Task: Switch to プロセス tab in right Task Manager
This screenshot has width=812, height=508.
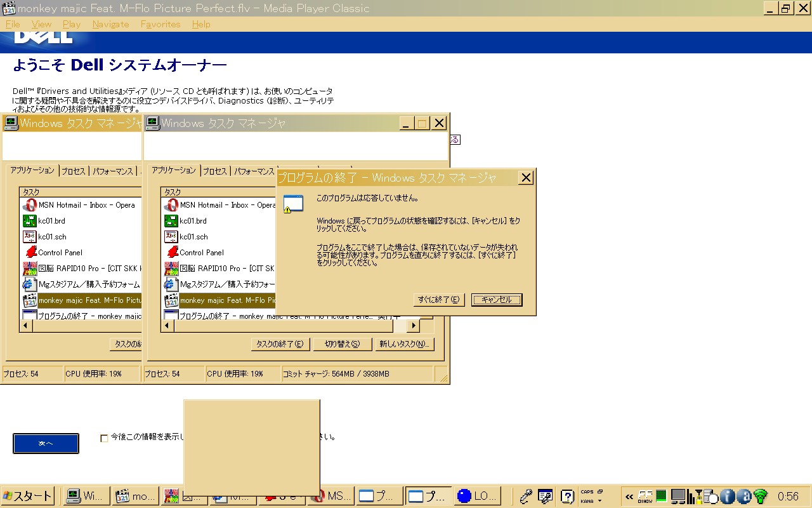Action: tap(215, 171)
